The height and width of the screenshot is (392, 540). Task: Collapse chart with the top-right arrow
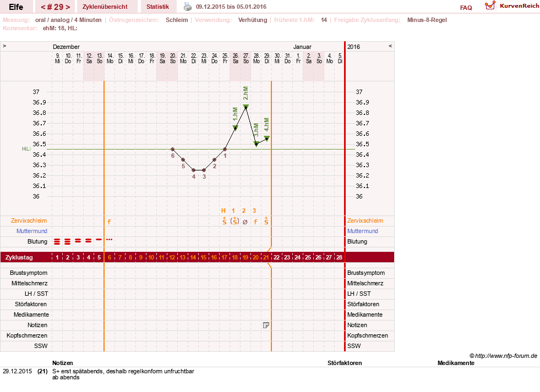(x=390, y=46)
